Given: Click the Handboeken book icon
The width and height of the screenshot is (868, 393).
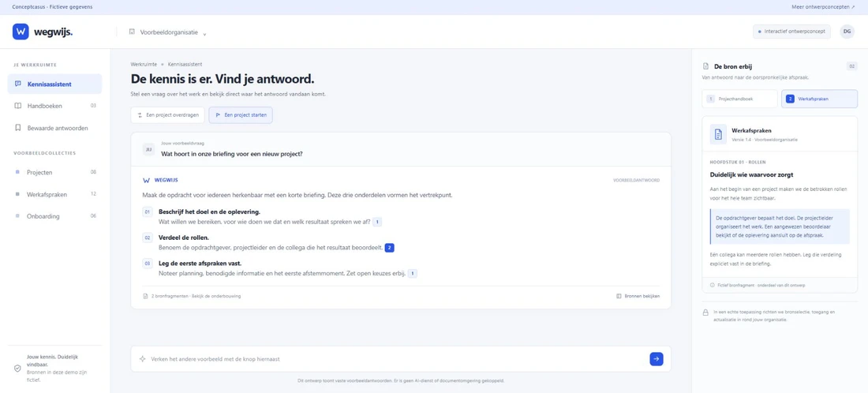Looking at the screenshot, I should [17, 106].
